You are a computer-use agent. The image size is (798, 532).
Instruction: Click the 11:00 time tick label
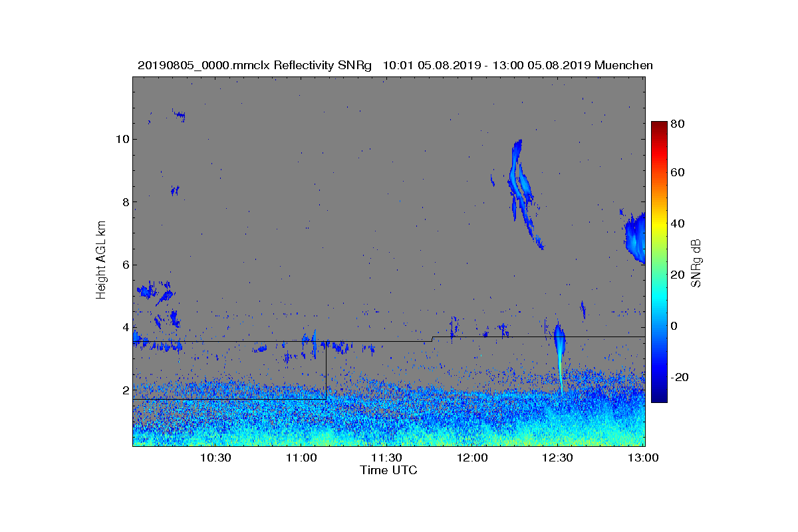pos(301,458)
